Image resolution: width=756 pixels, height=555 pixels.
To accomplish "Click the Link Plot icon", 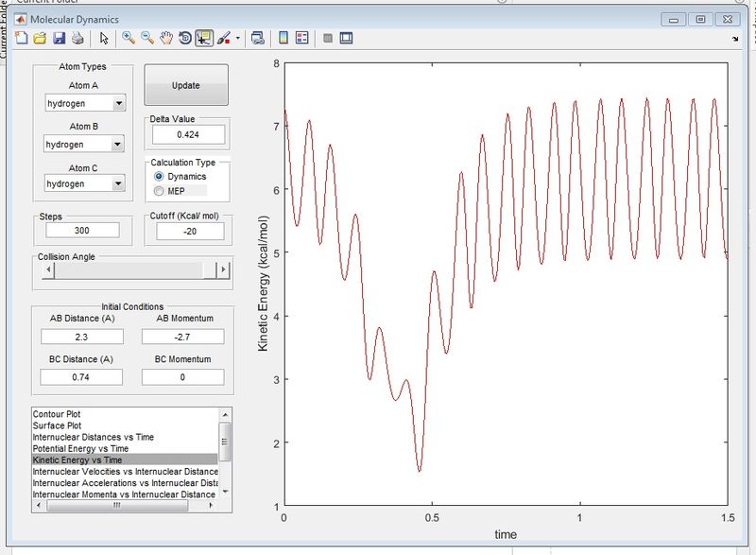I will (x=258, y=38).
